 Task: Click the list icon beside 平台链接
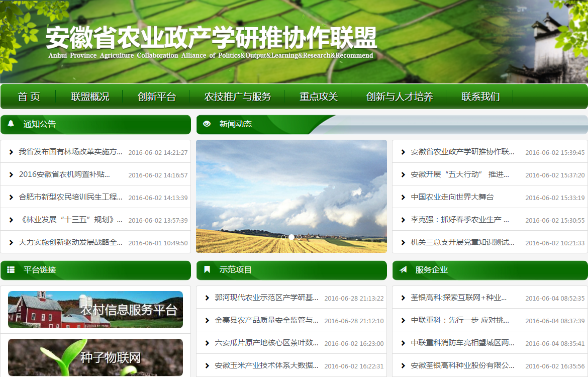click(x=11, y=270)
